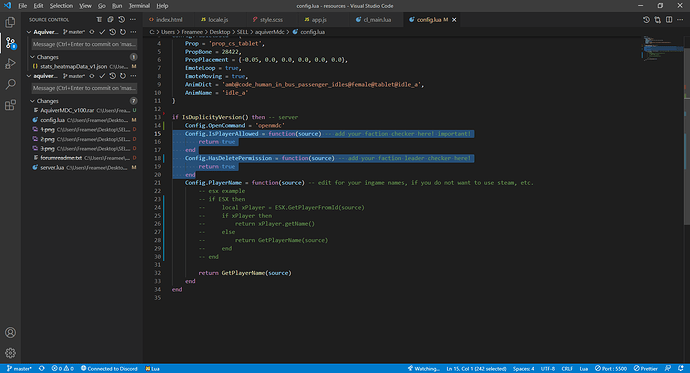Screen dimensions: 690x373
Task: Open the Extensions view
Action: [10, 105]
